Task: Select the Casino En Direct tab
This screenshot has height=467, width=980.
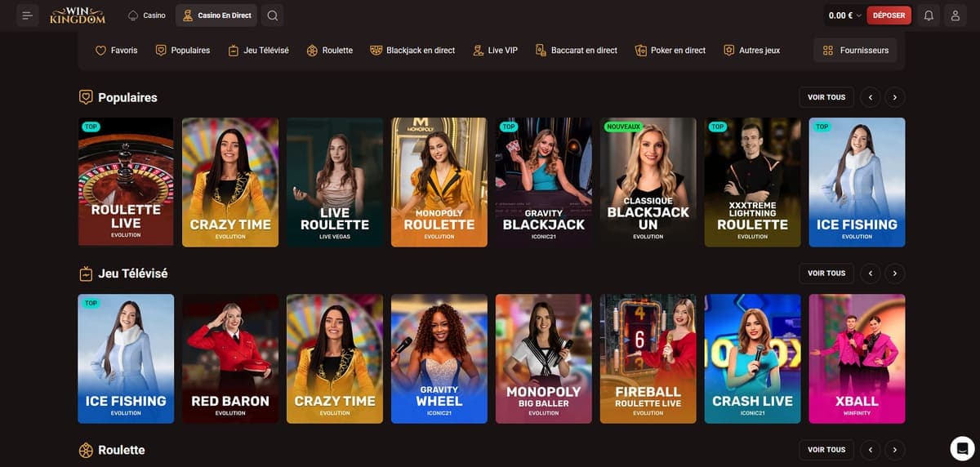Action: coord(216,16)
